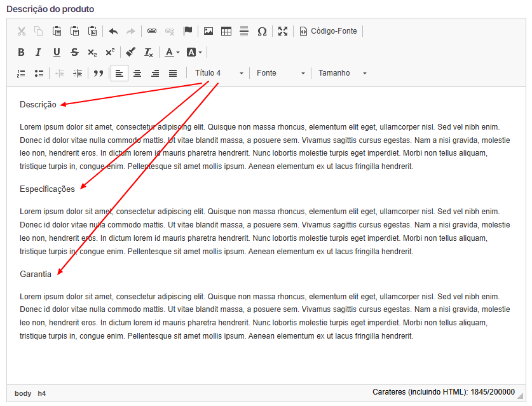Insert a special character (Omega icon)
Screen dimensions: 532x406
(262, 31)
